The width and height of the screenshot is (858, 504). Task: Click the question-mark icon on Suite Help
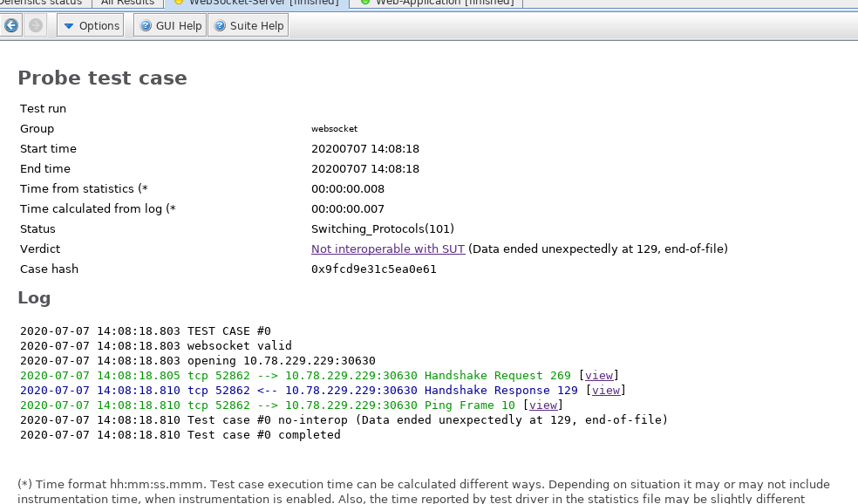click(x=221, y=25)
